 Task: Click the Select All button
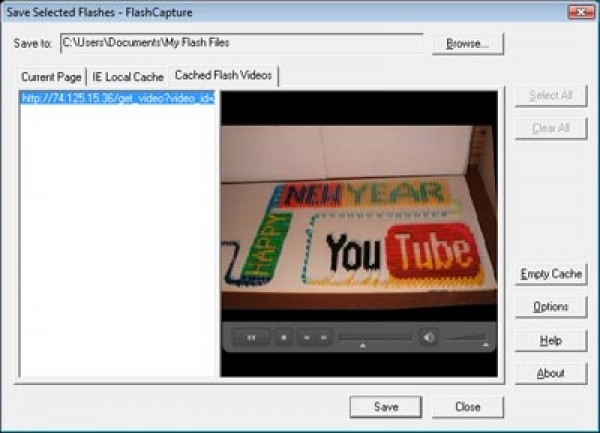551,95
